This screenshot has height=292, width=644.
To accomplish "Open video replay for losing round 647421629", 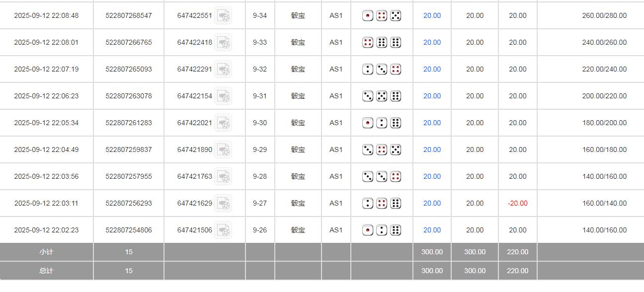I will pyautogui.click(x=223, y=204).
